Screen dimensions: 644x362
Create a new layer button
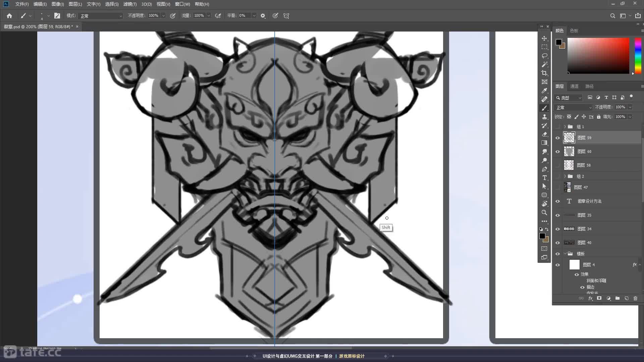click(x=626, y=298)
